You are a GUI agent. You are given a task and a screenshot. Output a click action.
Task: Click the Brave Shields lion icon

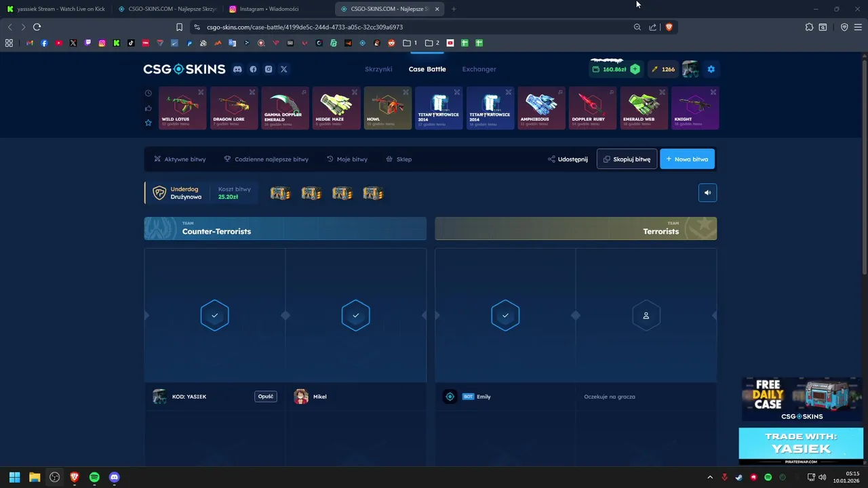669,27
